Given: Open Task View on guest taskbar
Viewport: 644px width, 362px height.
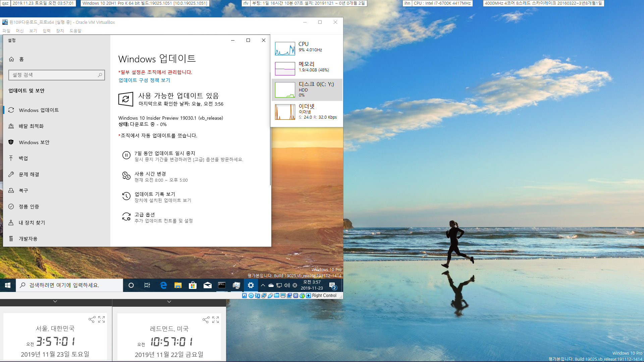Looking at the screenshot, I should tap(147, 285).
